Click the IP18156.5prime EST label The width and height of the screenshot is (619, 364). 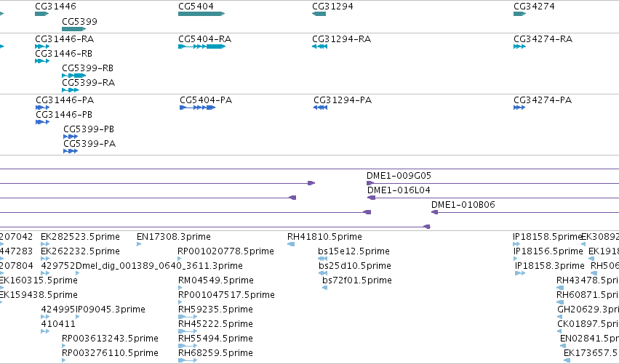tap(548, 251)
